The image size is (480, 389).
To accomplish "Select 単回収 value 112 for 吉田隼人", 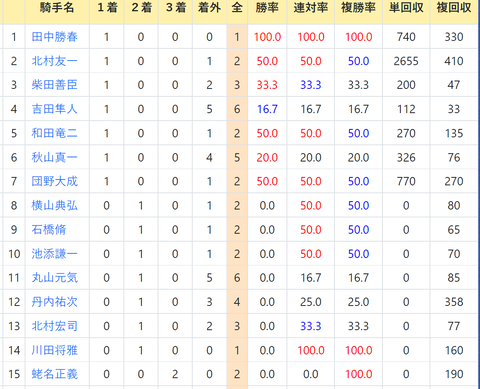I will point(406,109).
